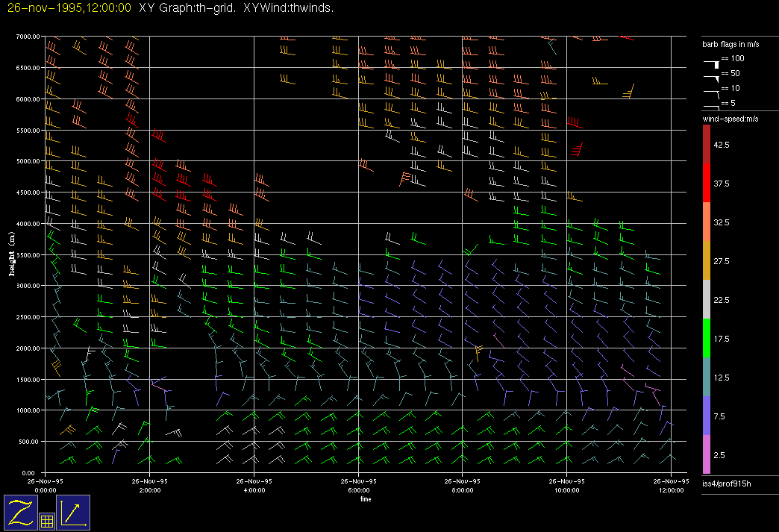
Task: Click the 6:00:00 time axis tick label
Action: click(x=358, y=489)
